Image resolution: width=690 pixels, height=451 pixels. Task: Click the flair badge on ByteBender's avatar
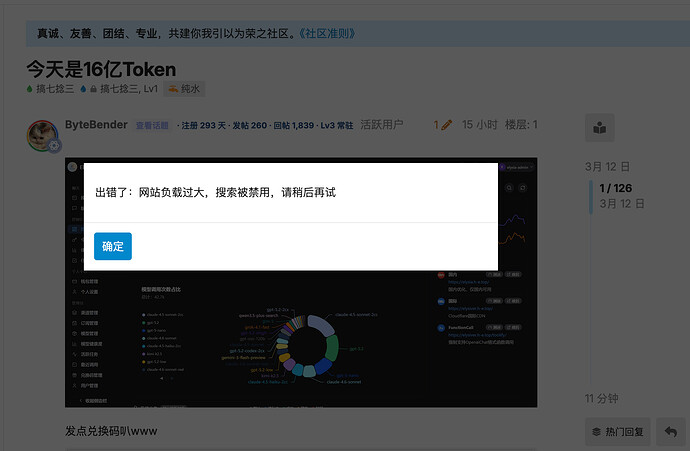pos(54,146)
